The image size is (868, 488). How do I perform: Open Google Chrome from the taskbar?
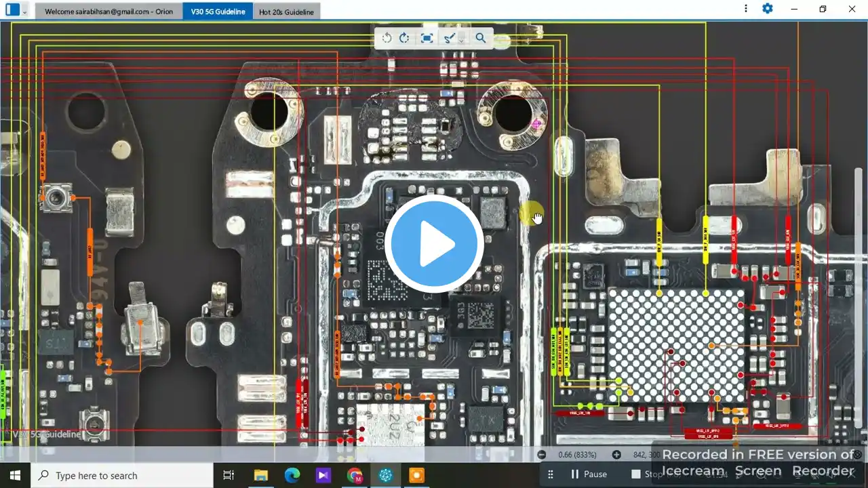click(355, 475)
